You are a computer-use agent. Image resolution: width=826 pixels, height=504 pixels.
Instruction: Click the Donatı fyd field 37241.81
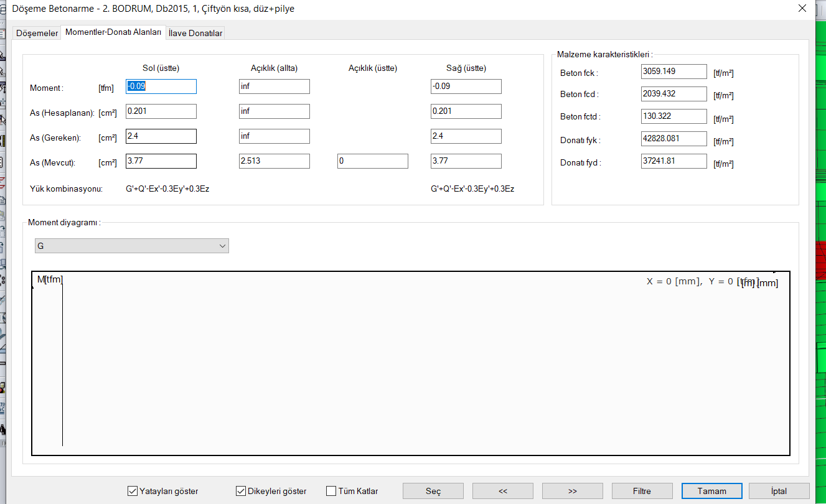pos(674,161)
